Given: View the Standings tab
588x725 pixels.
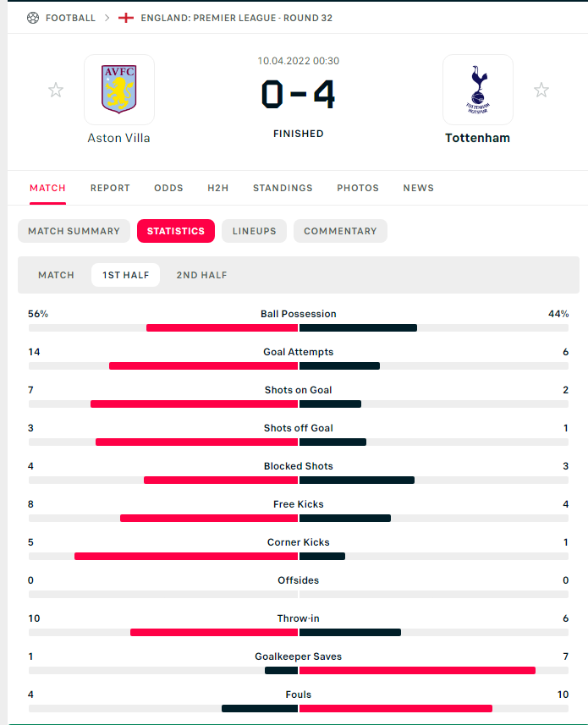Looking at the screenshot, I should coord(283,188).
